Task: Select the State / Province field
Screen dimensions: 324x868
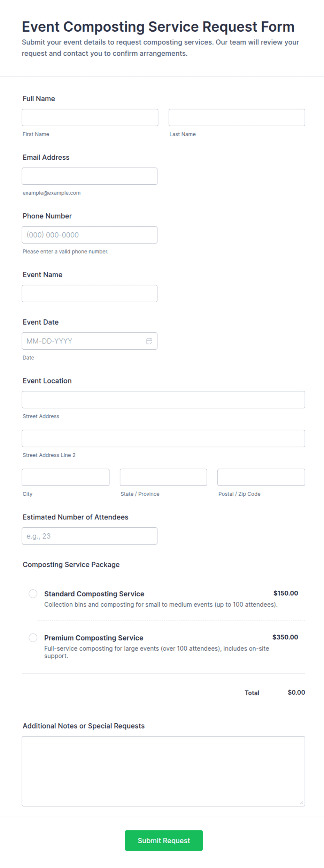Action: (163, 477)
